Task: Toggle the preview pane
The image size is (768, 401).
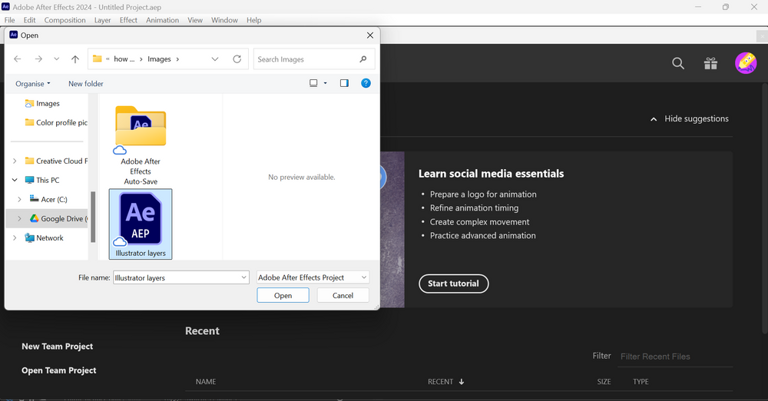Action: (x=344, y=83)
